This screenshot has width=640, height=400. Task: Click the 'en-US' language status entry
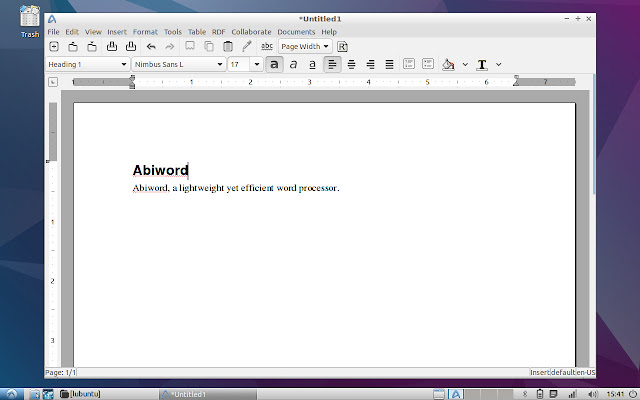586,372
